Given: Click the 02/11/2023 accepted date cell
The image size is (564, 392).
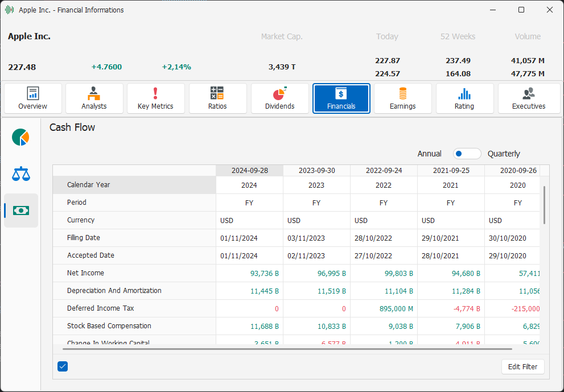Looking at the screenshot, I should (x=317, y=255).
